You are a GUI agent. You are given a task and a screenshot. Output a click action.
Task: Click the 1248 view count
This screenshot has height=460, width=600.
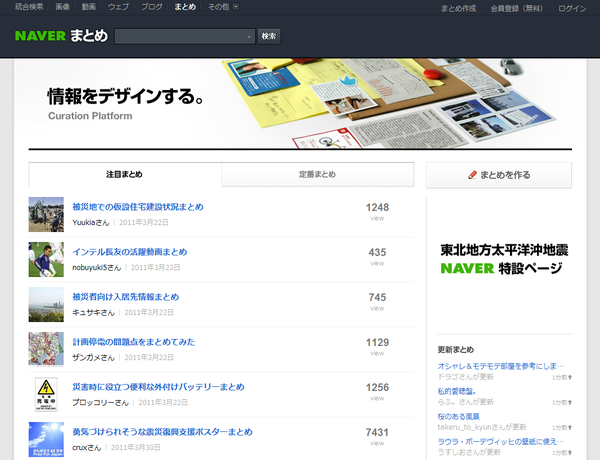[377, 207]
